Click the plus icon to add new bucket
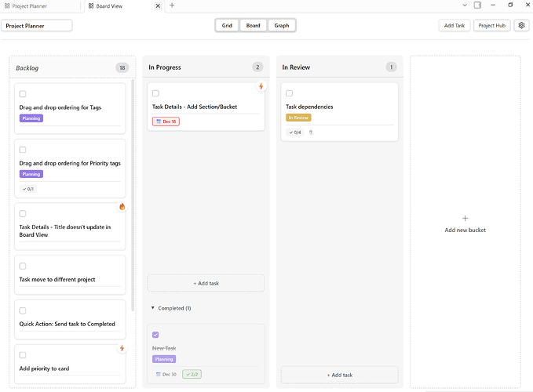This screenshot has height=392, width=533. (x=465, y=218)
